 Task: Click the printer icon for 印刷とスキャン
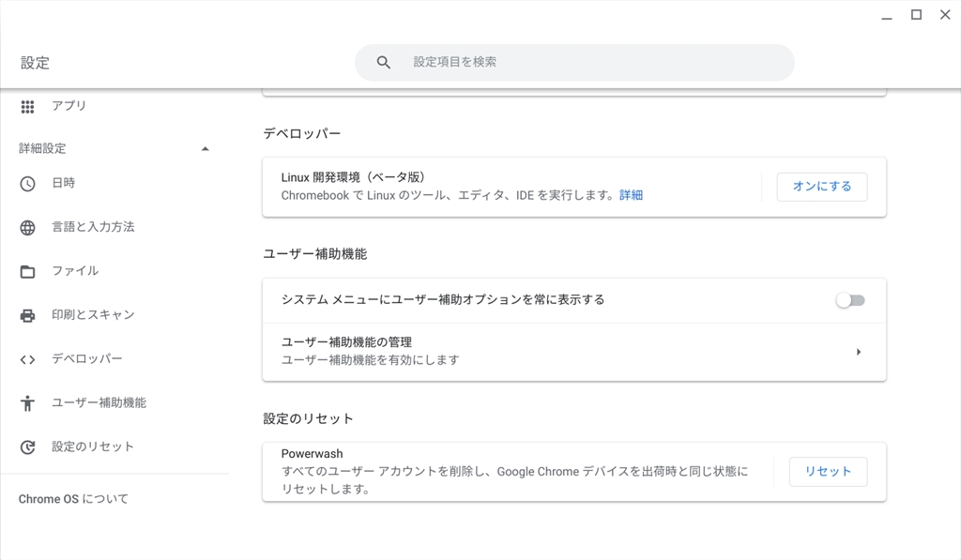(27, 315)
